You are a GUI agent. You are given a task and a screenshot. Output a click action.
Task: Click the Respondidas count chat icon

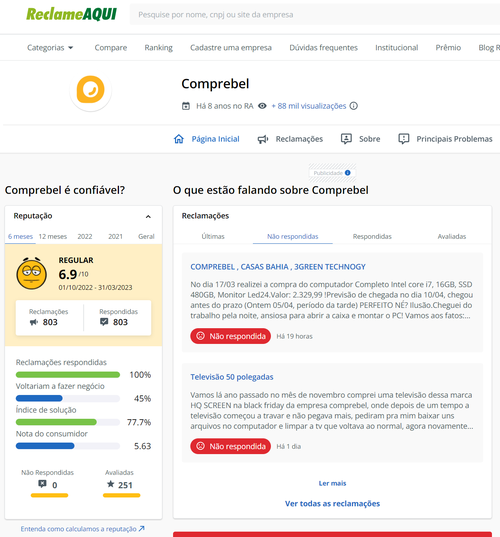click(104, 322)
